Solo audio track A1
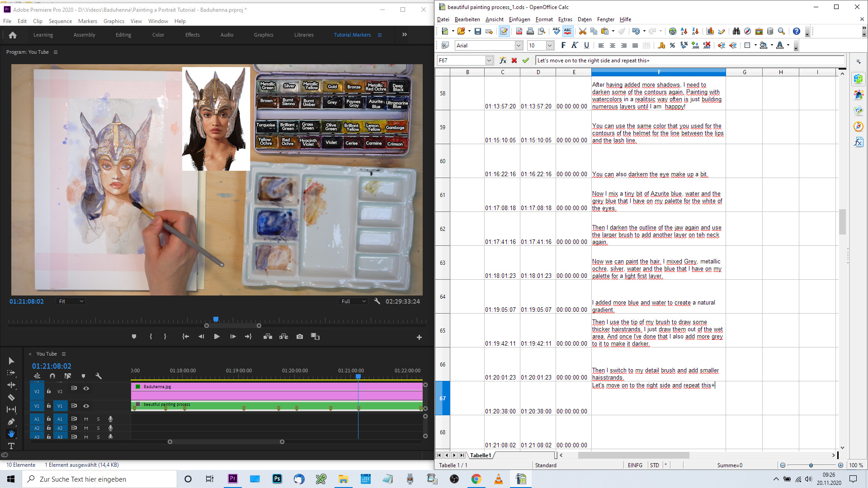The height and width of the screenshot is (488, 868). 98,419
